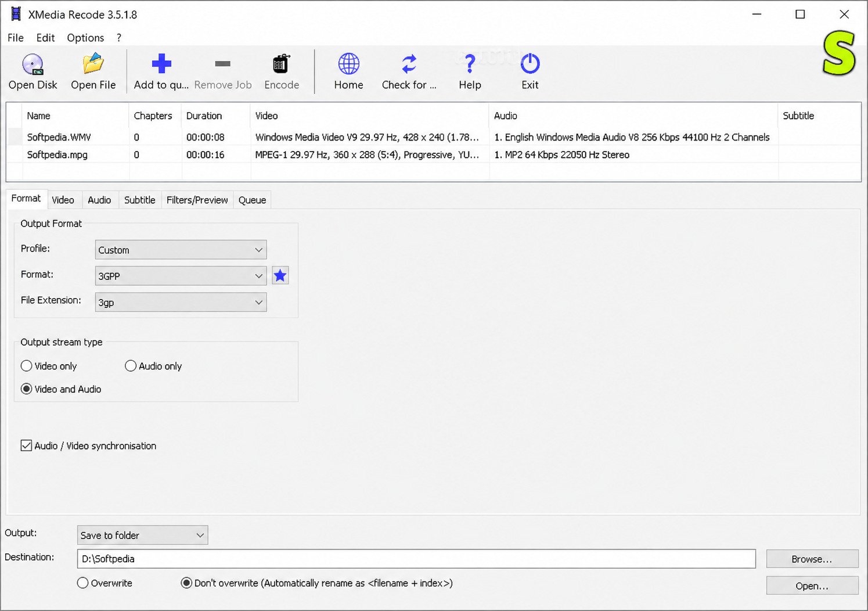The height and width of the screenshot is (611, 868).
Task: Open the File menu
Action: (x=16, y=38)
